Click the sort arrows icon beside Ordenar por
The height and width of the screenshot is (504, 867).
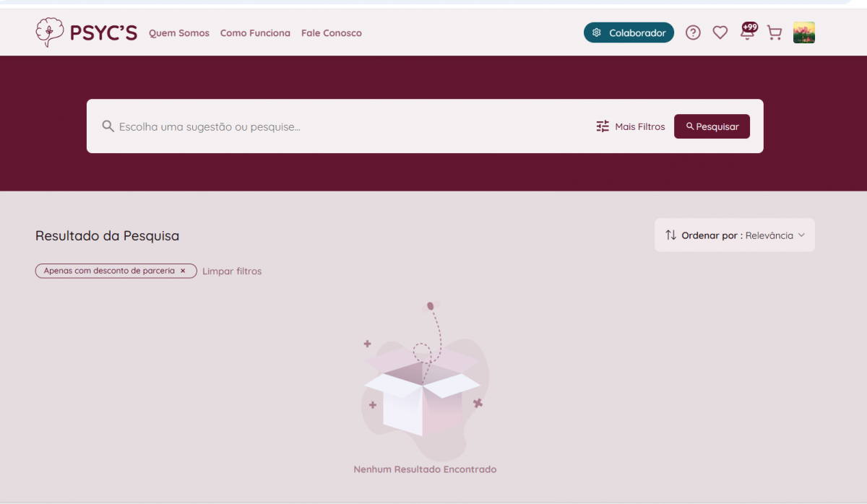(671, 235)
